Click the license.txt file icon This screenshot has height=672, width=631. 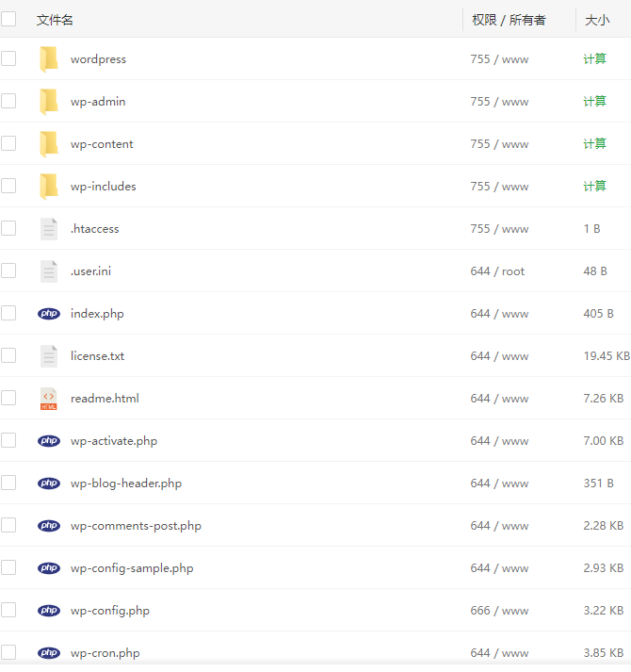pyautogui.click(x=49, y=356)
